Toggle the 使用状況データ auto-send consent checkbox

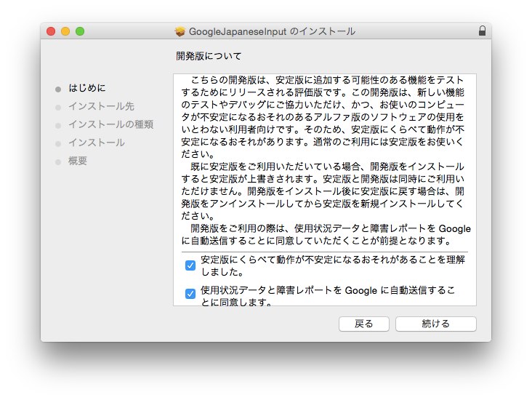tap(190, 293)
